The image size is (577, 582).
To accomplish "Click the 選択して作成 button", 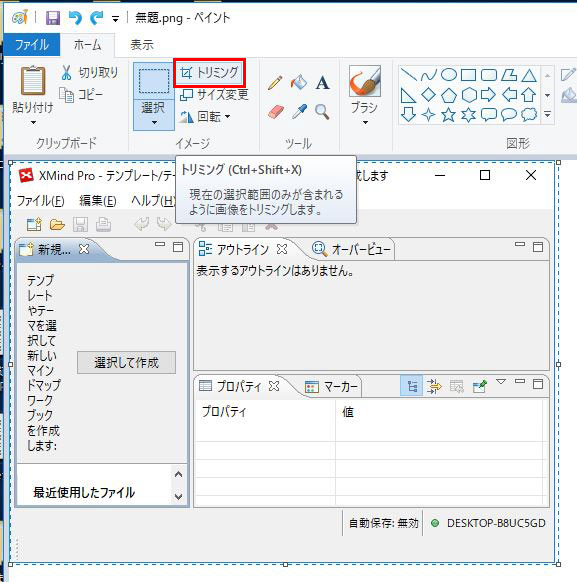I will pos(126,363).
